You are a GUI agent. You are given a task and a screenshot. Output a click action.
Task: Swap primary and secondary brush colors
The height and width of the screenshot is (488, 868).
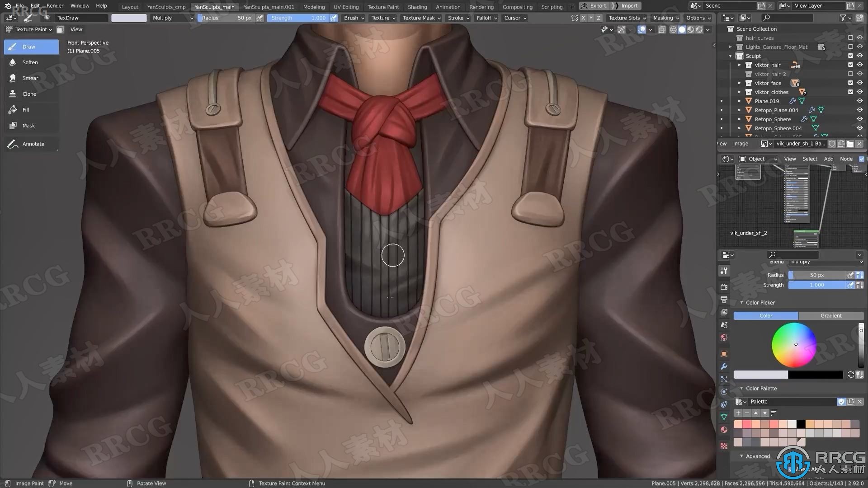(850, 375)
